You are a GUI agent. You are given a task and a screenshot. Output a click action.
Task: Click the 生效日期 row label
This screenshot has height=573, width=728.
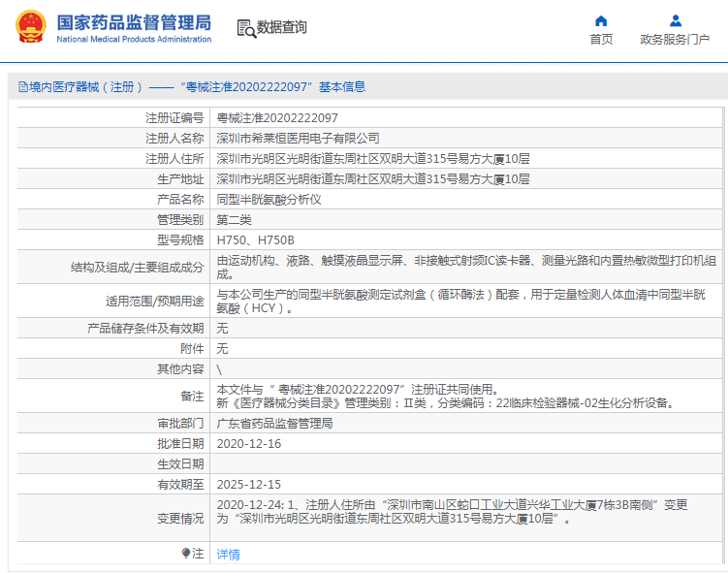click(180, 464)
